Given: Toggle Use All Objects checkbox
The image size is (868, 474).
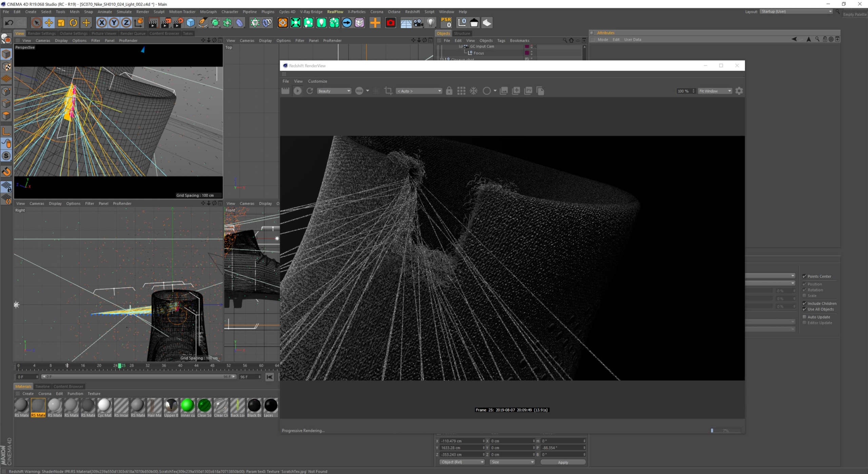Looking at the screenshot, I should 804,309.
